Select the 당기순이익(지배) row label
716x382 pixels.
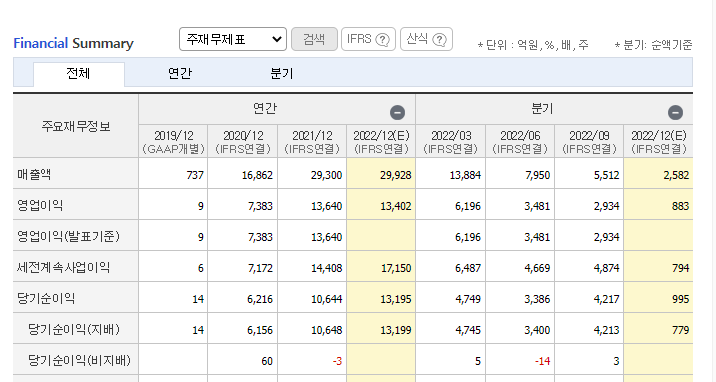pos(74,330)
